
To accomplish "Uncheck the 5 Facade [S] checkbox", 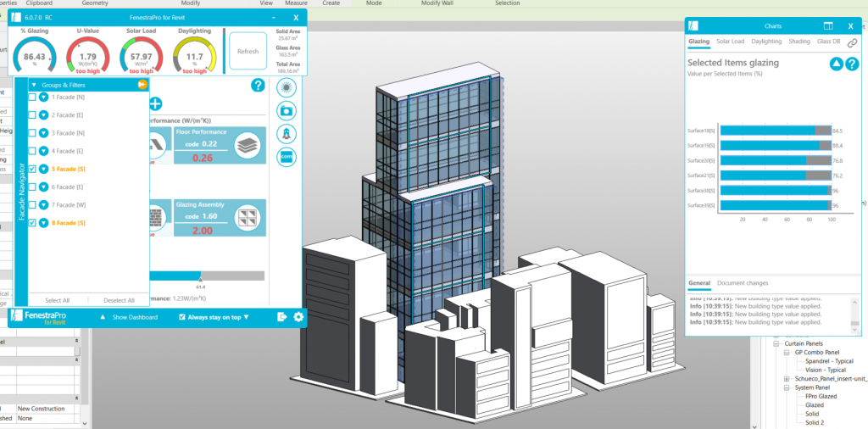I will [x=32, y=169].
